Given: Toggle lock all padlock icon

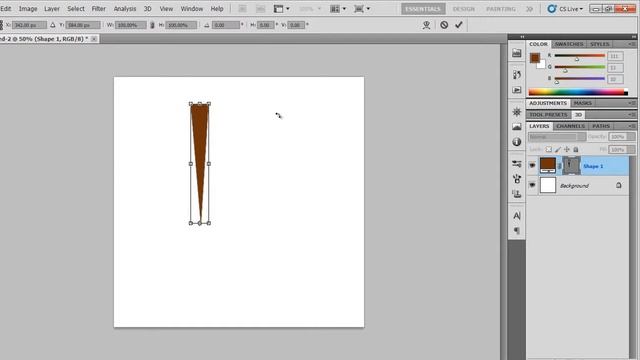Looking at the screenshot, I should pos(576,149).
